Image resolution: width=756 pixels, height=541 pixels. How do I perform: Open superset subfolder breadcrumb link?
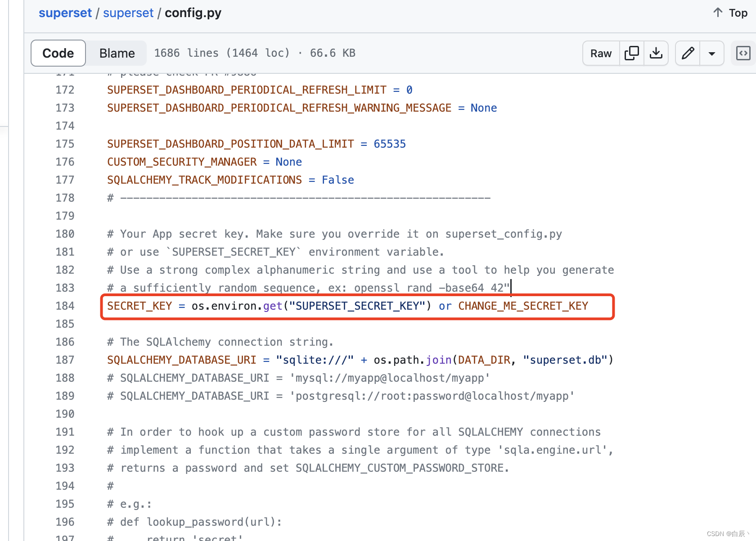[x=128, y=13]
